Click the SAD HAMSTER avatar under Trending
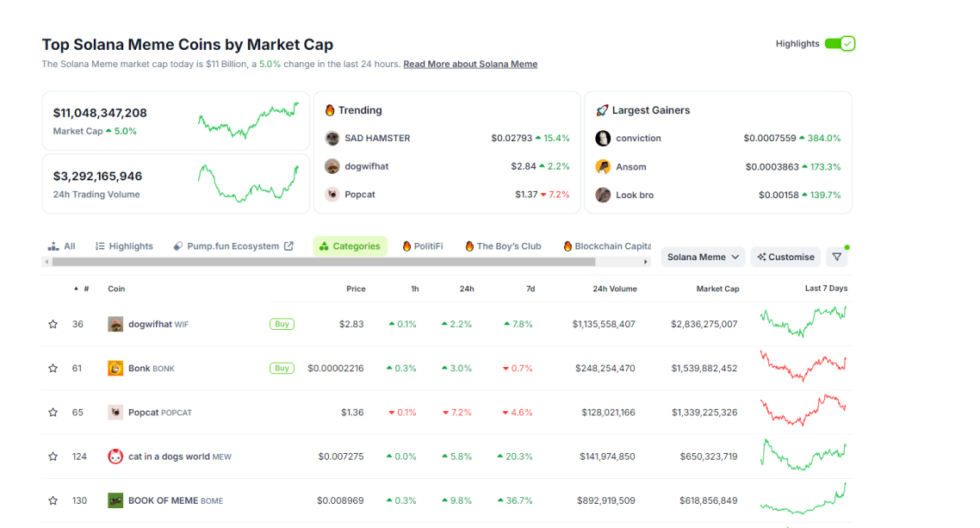980x528 pixels. pos(332,138)
